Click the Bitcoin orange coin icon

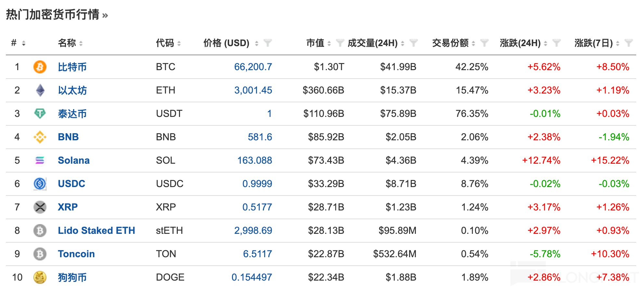coord(40,67)
